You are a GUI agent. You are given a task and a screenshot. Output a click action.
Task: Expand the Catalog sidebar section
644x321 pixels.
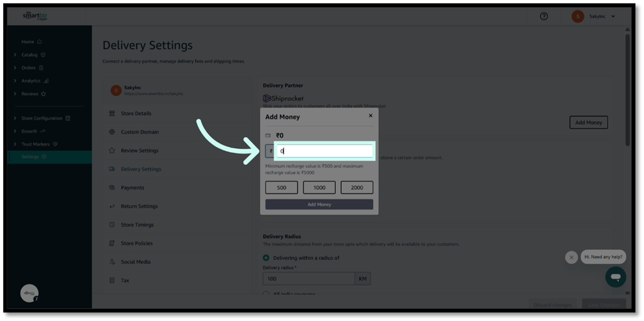[x=15, y=54]
